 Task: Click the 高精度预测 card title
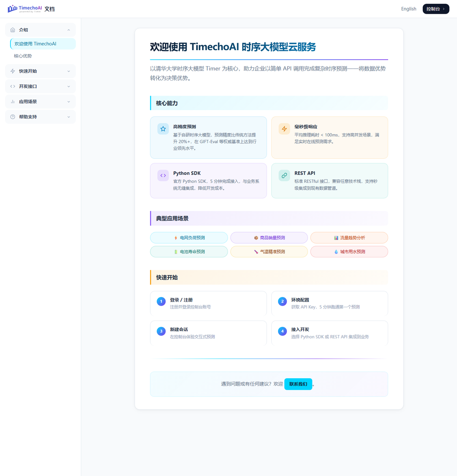click(x=185, y=127)
